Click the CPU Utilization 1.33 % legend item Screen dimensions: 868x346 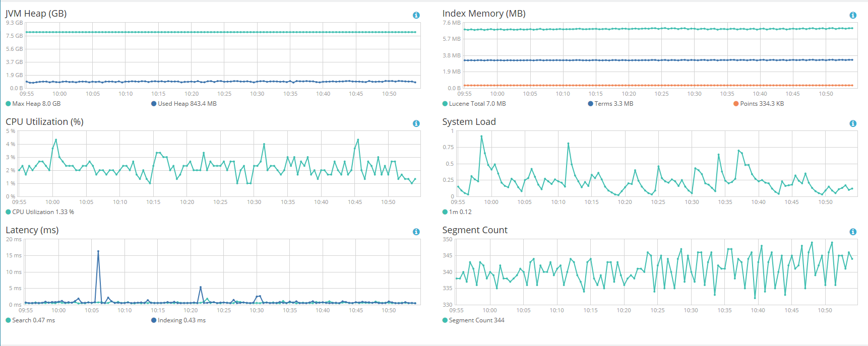tap(40, 212)
